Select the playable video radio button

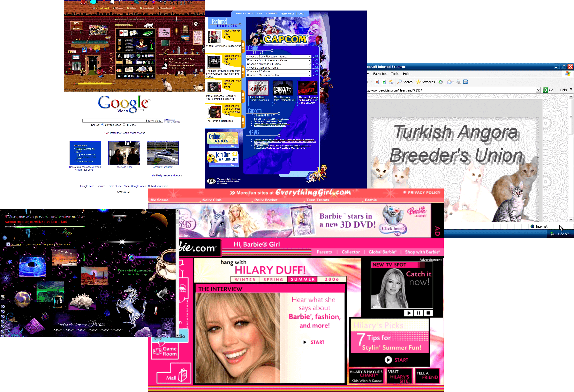click(x=102, y=125)
